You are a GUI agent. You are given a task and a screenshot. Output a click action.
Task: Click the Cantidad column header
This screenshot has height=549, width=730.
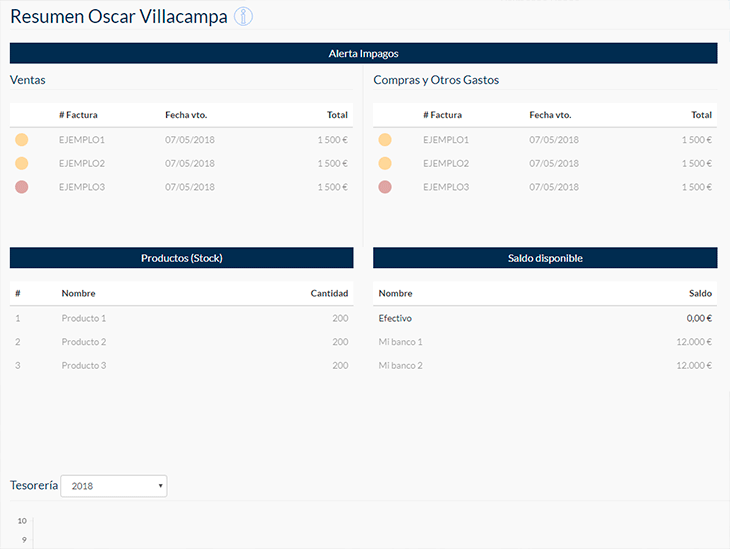(329, 293)
